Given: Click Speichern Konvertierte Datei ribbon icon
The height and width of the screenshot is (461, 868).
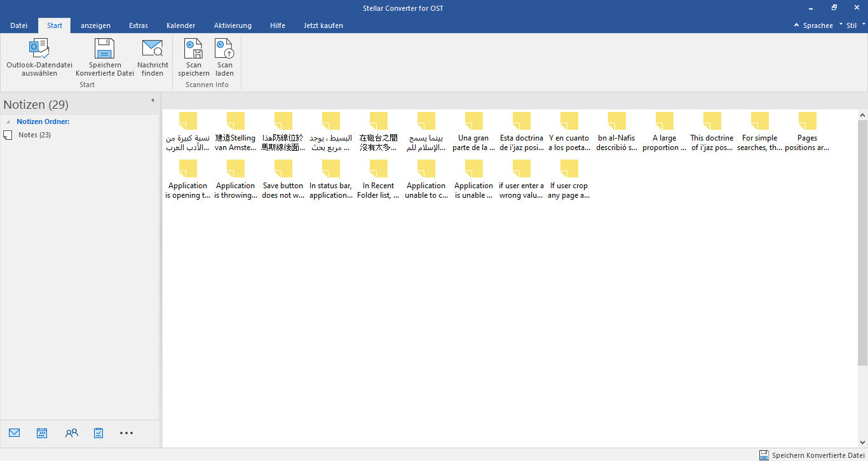Looking at the screenshot, I should (x=104, y=49).
